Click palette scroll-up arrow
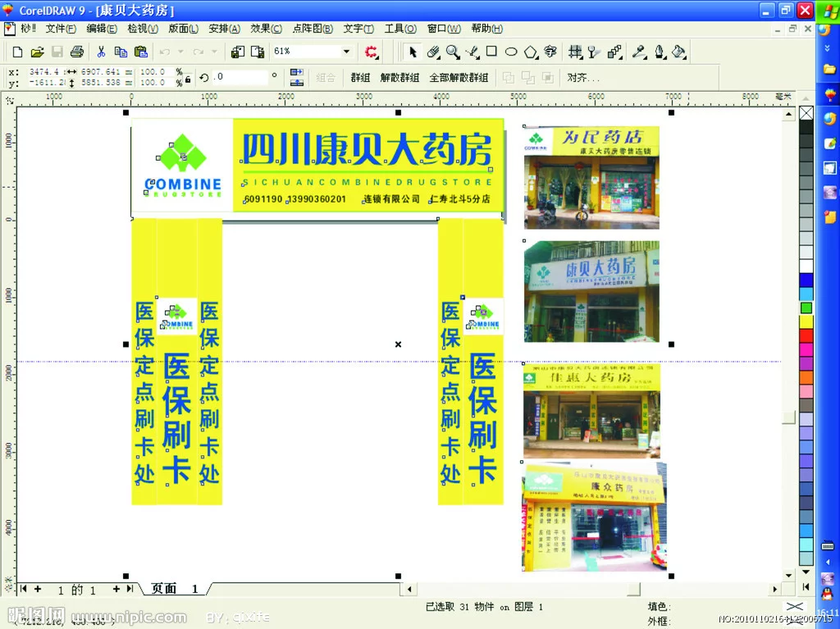This screenshot has height=629, width=840. [806, 98]
